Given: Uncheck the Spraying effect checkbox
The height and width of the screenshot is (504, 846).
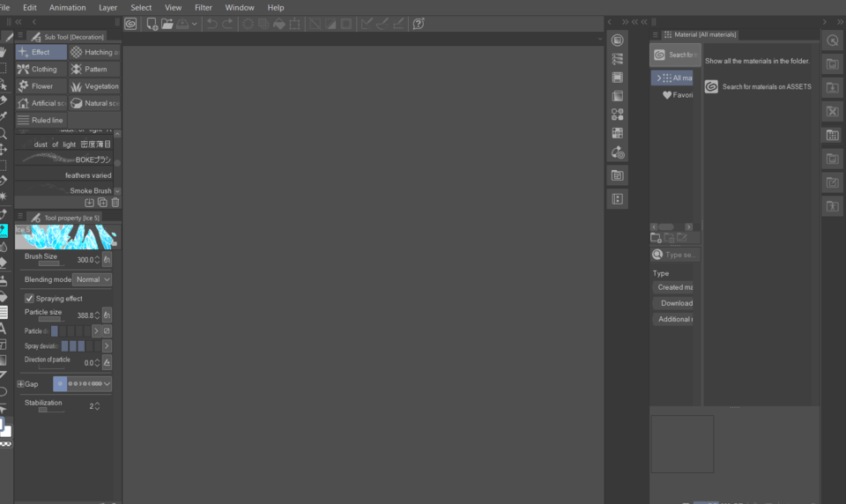Looking at the screenshot, I should (x=29, y=299).
